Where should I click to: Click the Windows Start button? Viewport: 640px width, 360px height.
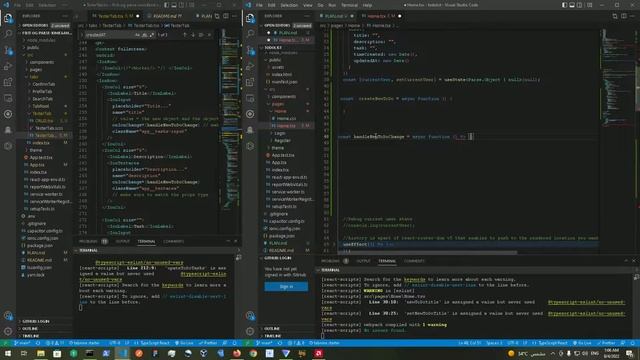[8, 353]
